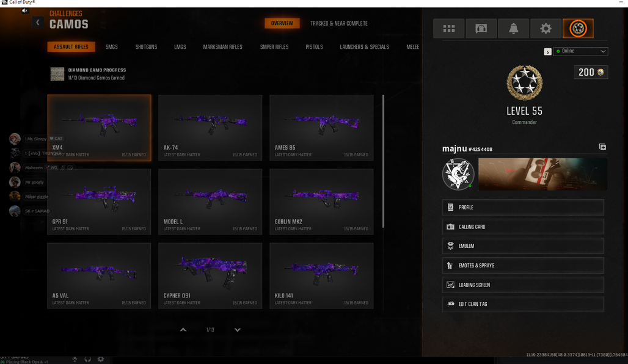The height and width of the screenshot is (364, 628).
Task: Open the Emotes & Sprays button
Action: (523, 265)
